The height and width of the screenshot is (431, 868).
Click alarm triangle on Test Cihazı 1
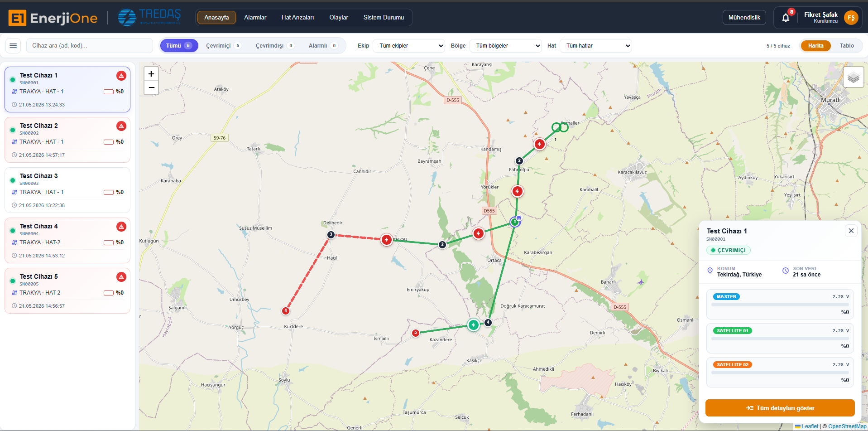pyautogui.click(x=121, y=76)
